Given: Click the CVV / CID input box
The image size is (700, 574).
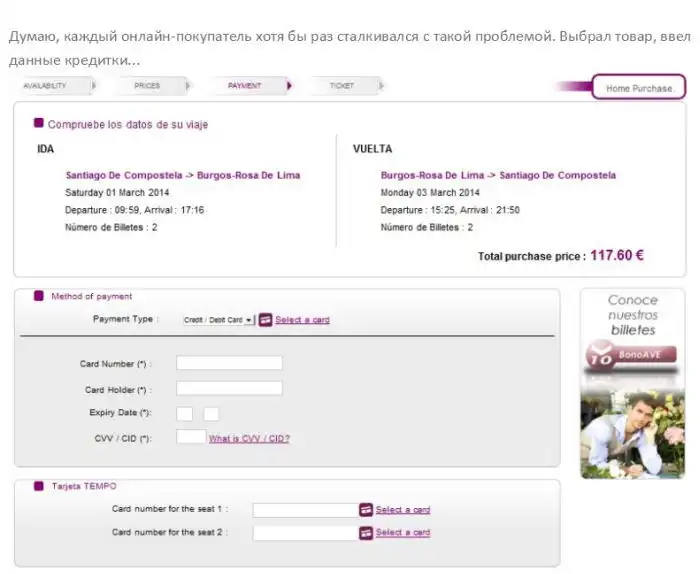Looking at the screenshot, I should click(191, 437).
